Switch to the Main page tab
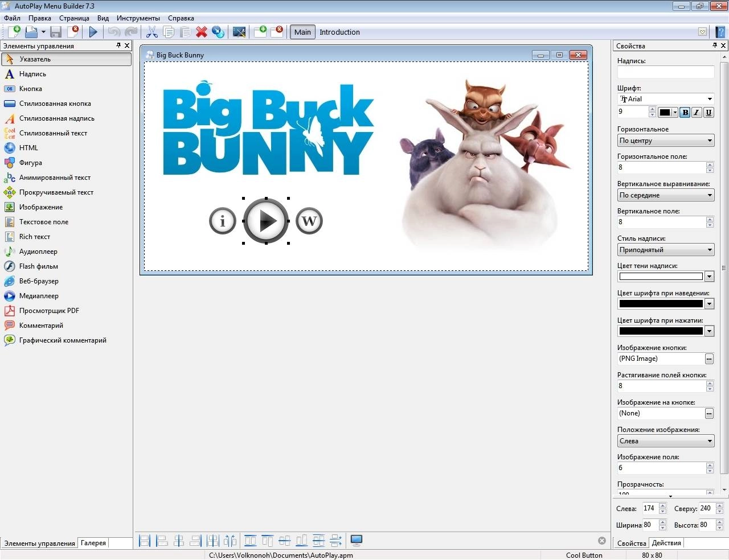The width and height of the screenshot is (729, 560). coord(302,32)
